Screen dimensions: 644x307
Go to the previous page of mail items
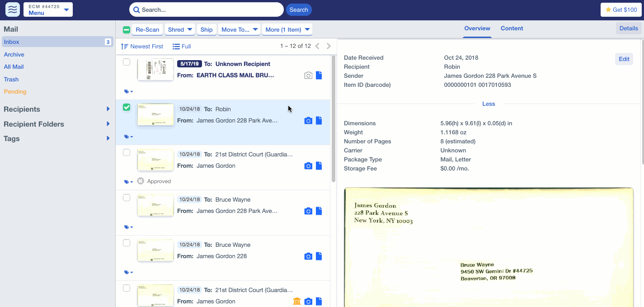[x=317, y=46]
